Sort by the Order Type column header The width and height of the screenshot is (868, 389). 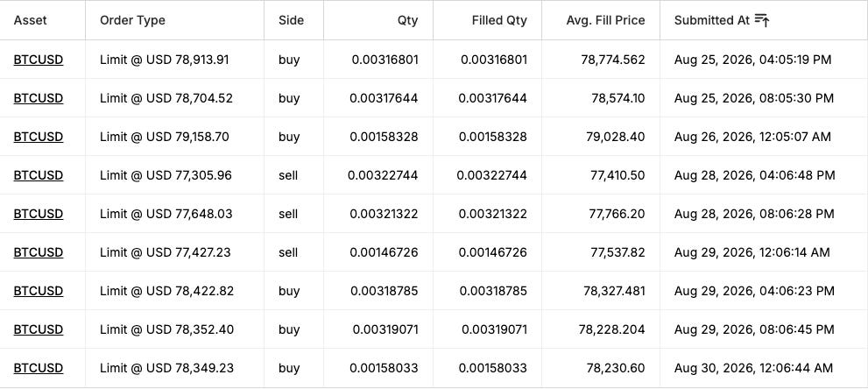point(132,20)
